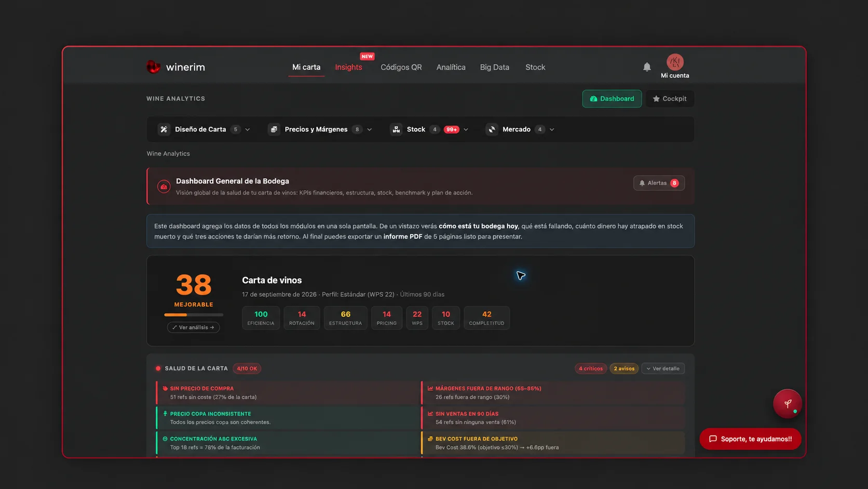Viewport: 868px width, 489px height.
Task: Click the Eficiencia 100 score tile
Action: pyautogui.click(x=261, y=318)
